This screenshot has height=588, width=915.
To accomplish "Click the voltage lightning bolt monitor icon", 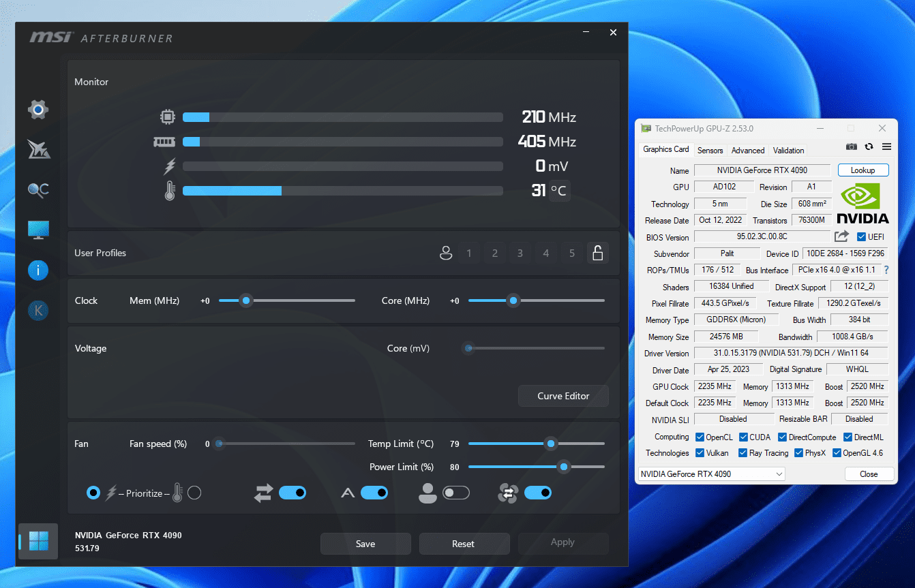I will click(x=170, y=166).
